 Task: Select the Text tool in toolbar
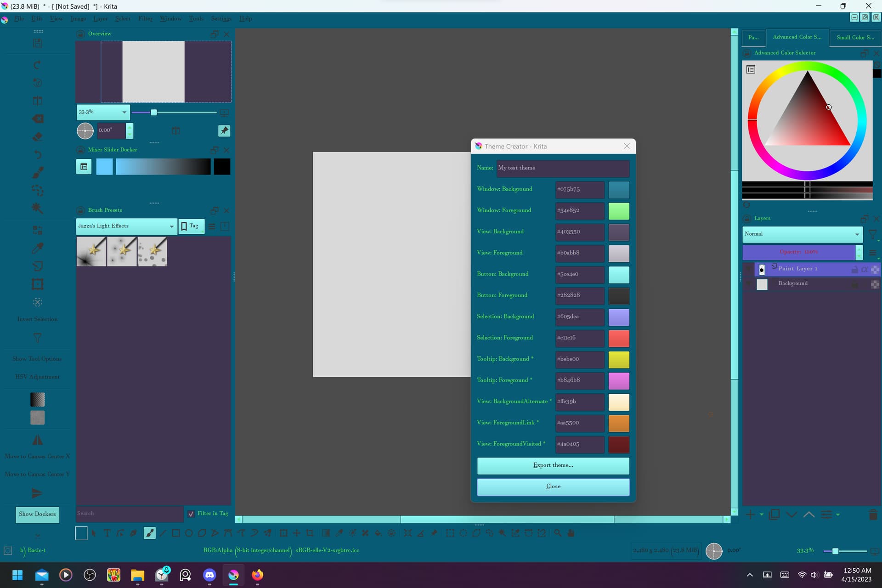coord(107,533)
